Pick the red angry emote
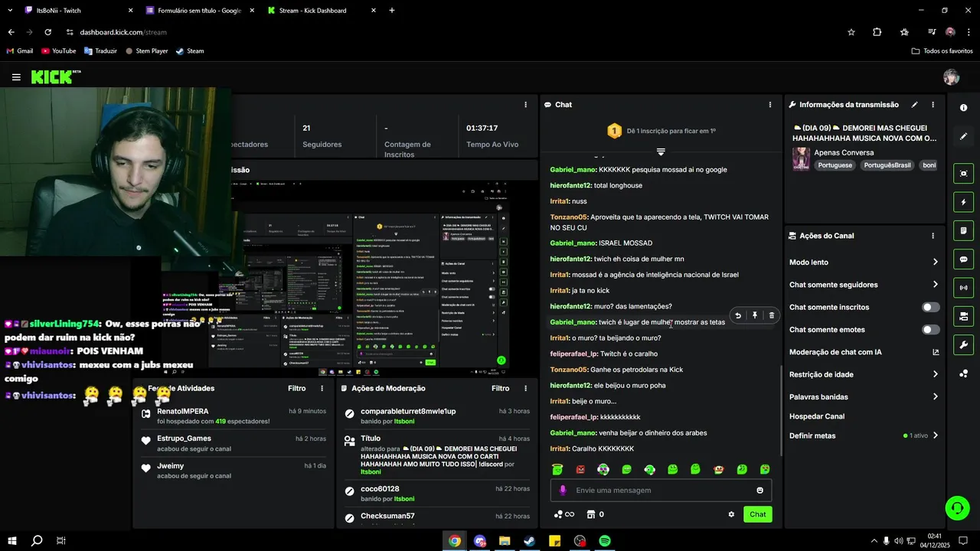The width and height of the screenshot is (980, 551). pyautogui.click(x=580, y=469)
